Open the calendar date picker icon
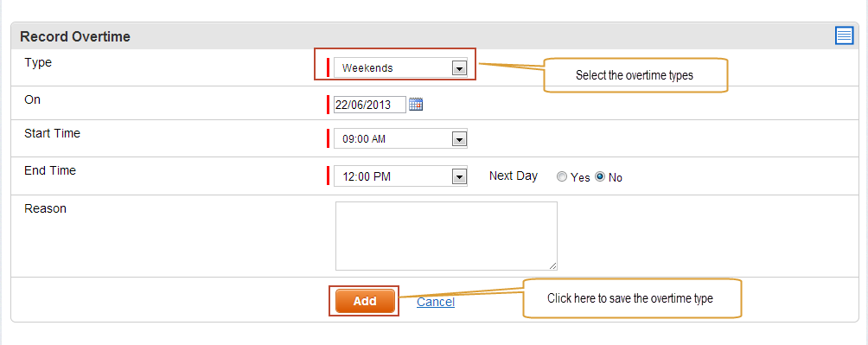This screenshot has width=868, height=345. click(x=416, y=104)
